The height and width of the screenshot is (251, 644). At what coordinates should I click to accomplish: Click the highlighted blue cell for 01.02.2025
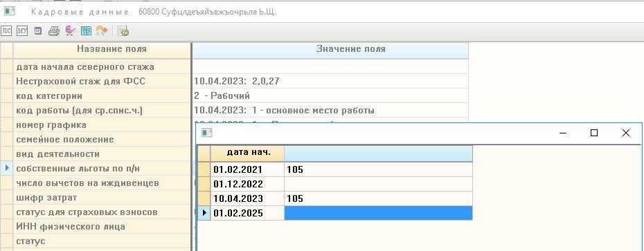[x=378, y=213]
